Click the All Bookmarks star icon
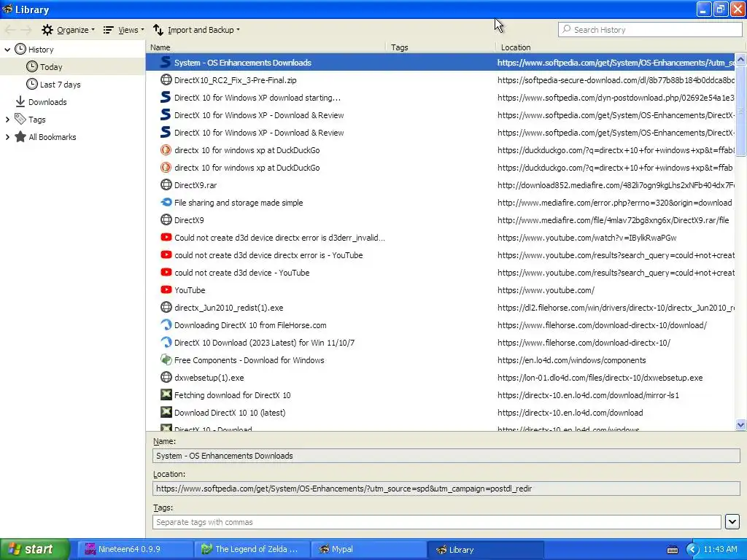The width and height of the screenshot is (747, 560). point(20,137)
